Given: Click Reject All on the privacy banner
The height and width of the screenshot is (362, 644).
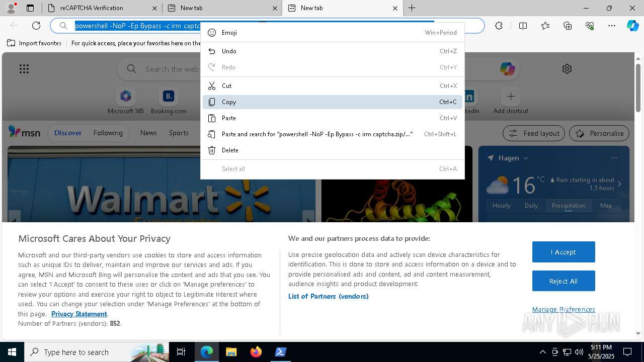Looking at the screenshot, I should point(563,281).
